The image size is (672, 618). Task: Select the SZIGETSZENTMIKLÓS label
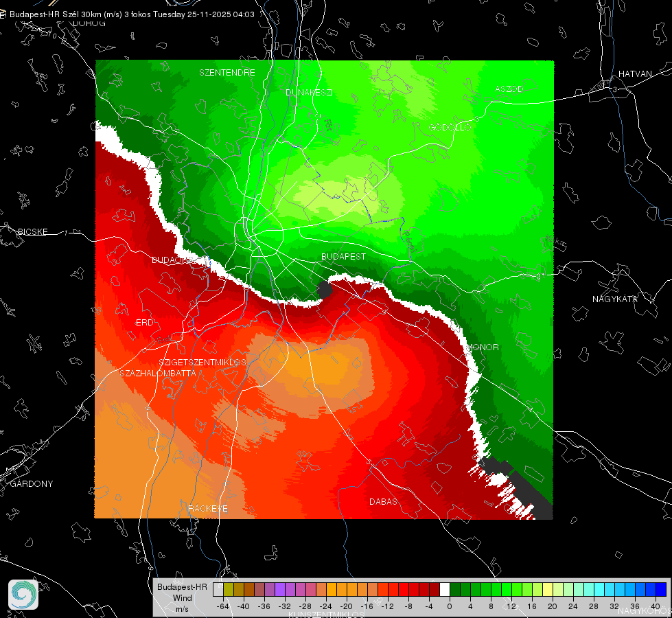click(202, 363)
